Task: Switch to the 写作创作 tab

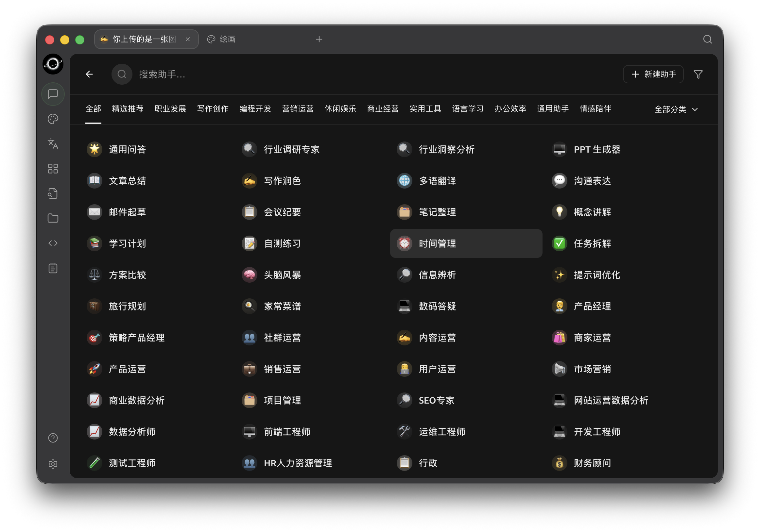Action: tap(213, 109)
